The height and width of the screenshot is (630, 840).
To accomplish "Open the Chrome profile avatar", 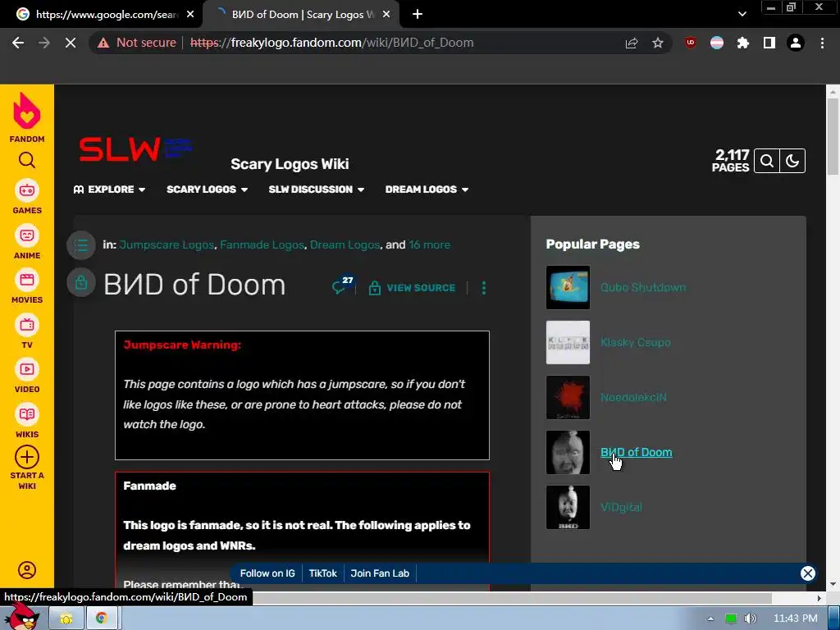I will (x=796, y=43).
